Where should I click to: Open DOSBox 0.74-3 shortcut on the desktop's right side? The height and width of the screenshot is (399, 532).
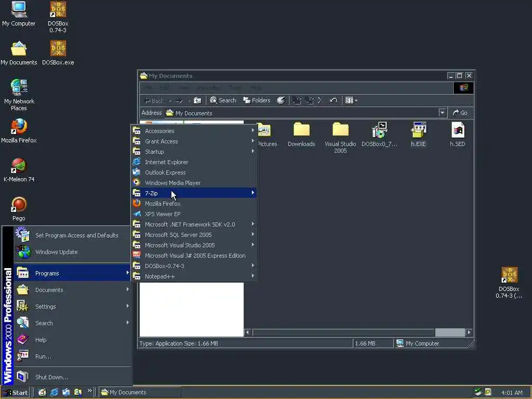tap(509, 283)
